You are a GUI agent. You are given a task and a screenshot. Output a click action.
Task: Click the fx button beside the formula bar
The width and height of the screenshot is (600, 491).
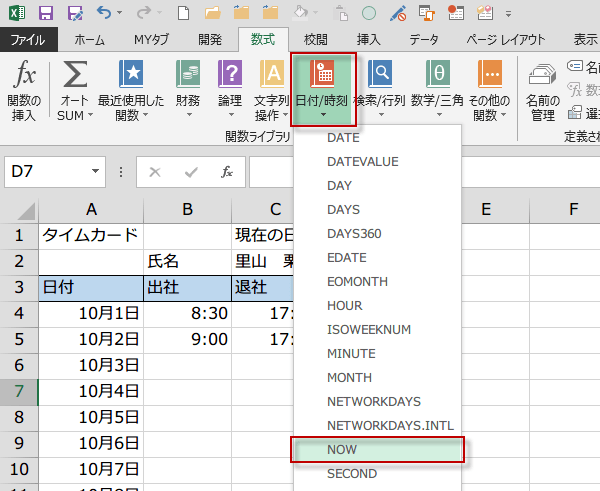click(227, 172)
